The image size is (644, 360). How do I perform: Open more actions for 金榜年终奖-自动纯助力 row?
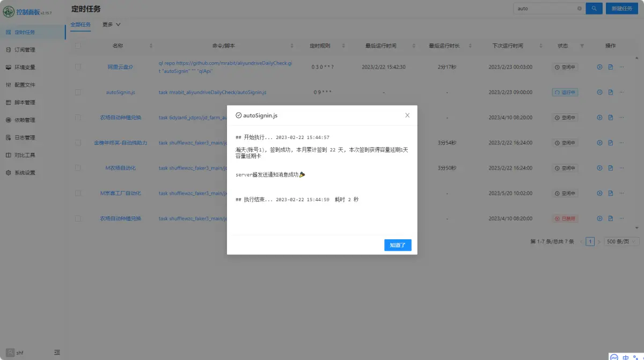[622, 143]
